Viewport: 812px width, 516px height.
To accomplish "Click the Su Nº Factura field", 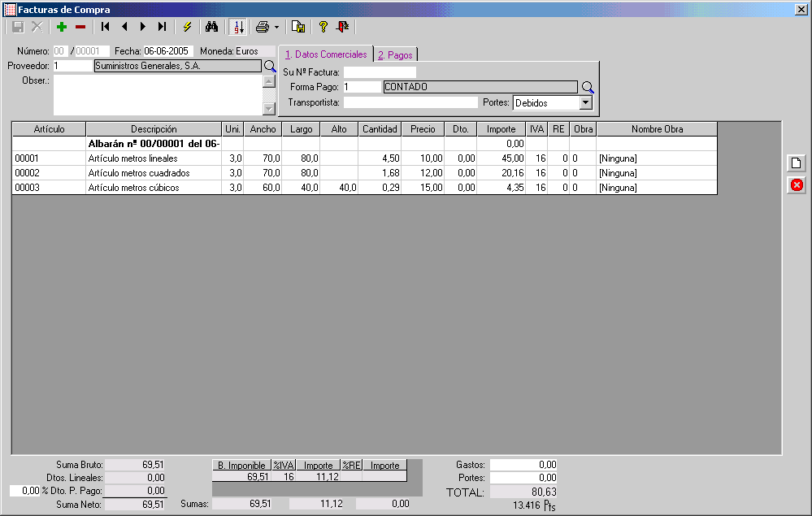I will (x=380, y=72).
